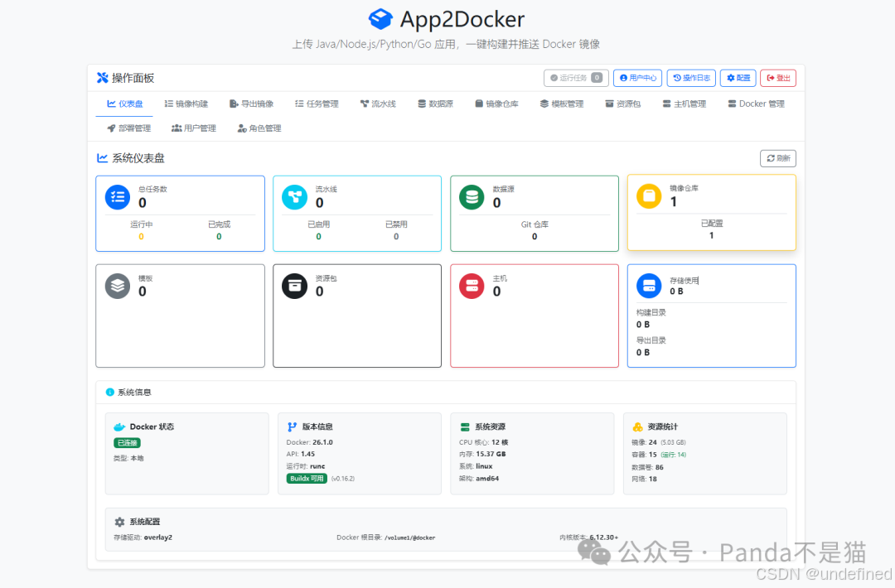Click the 运行中 count in 总任务数 card
The height and width of the screenshot is (588, 895).
(141, 237)
